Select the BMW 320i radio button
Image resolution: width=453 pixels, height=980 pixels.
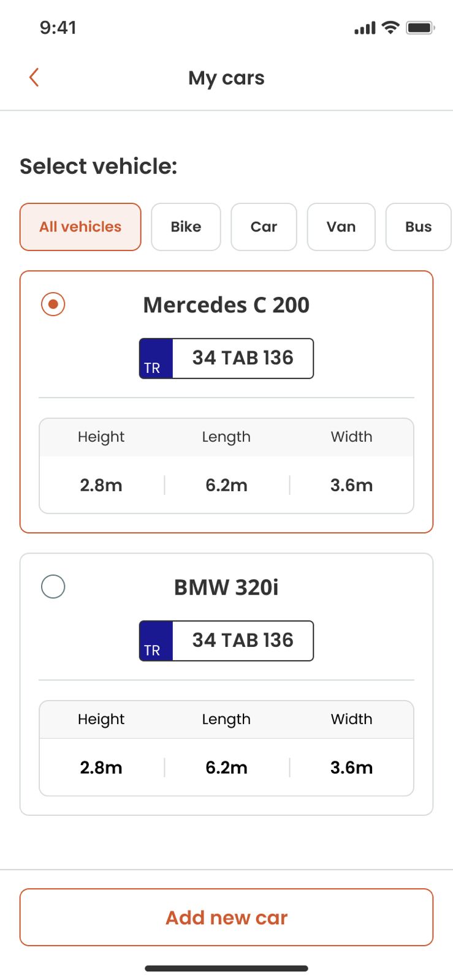pyautogui.click(x=53, y=587)
